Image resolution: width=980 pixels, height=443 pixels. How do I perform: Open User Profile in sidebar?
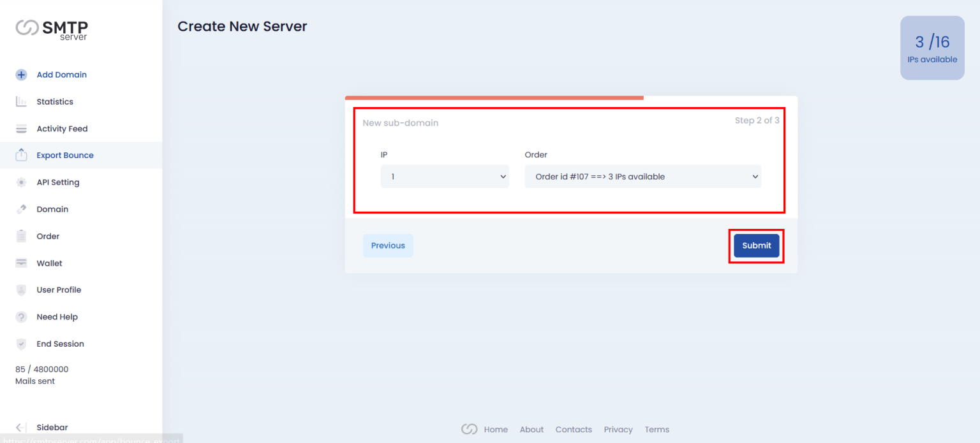[59, 290]
